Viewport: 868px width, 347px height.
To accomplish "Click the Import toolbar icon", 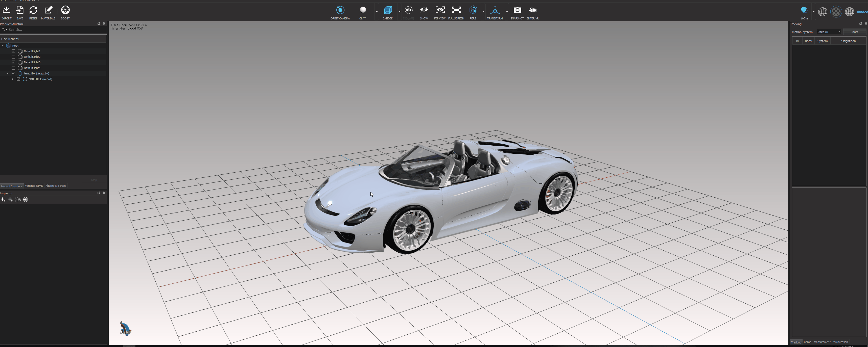I will point(6,10).
